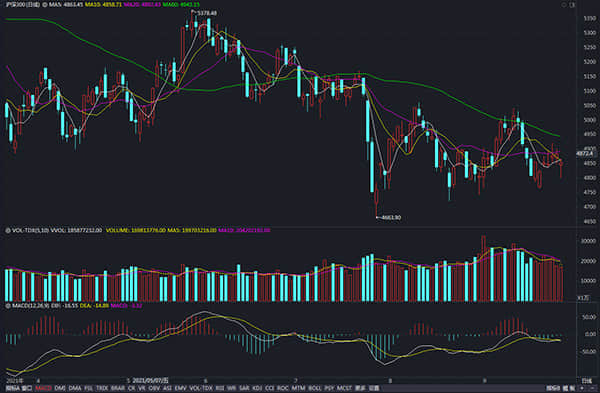Click the round settings icon at chart top-right
The height and width of the screenshot is (393, 600).
[564, 5]
